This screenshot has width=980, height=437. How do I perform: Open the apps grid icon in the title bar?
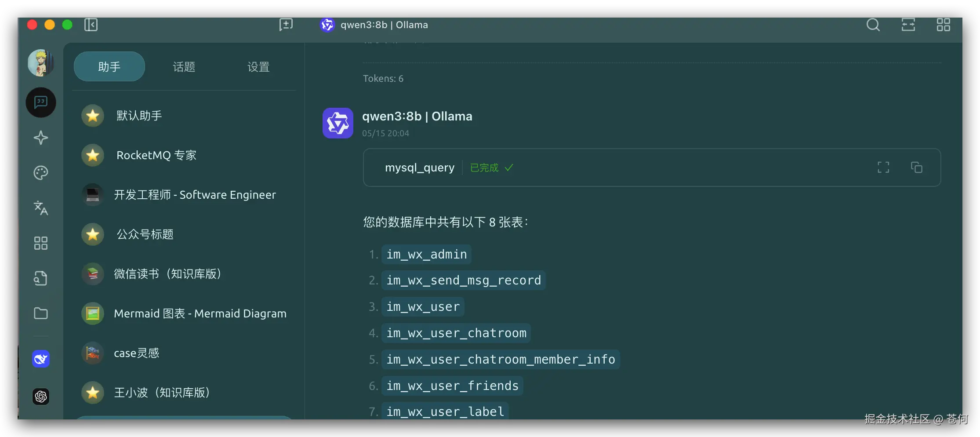click(944, 25)
